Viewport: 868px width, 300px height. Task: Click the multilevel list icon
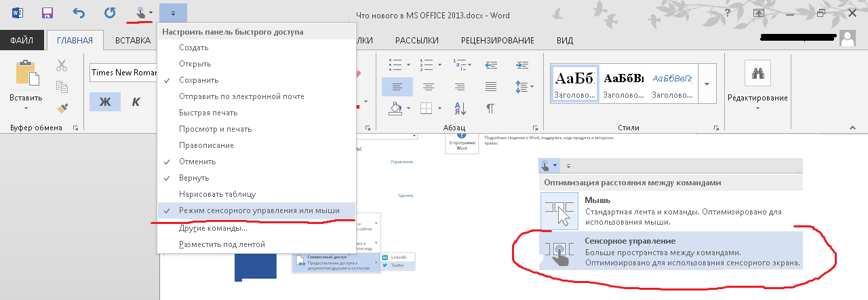point(458,64)
